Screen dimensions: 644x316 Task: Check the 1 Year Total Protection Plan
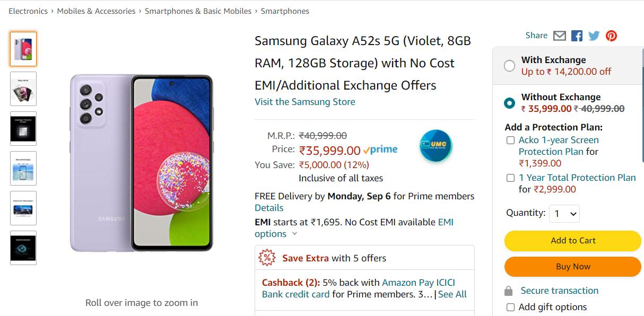(510, 178)
